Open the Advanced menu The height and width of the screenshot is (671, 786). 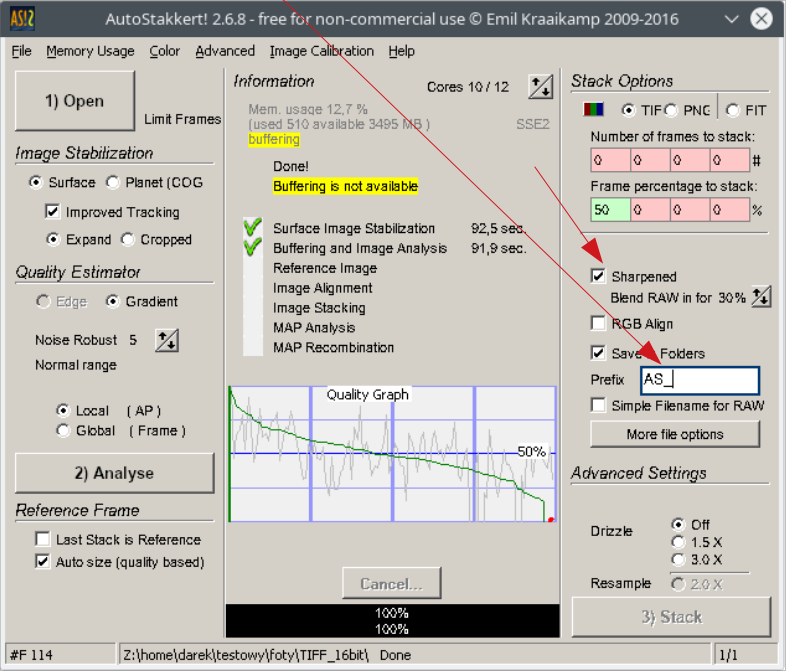click(225, 51)
